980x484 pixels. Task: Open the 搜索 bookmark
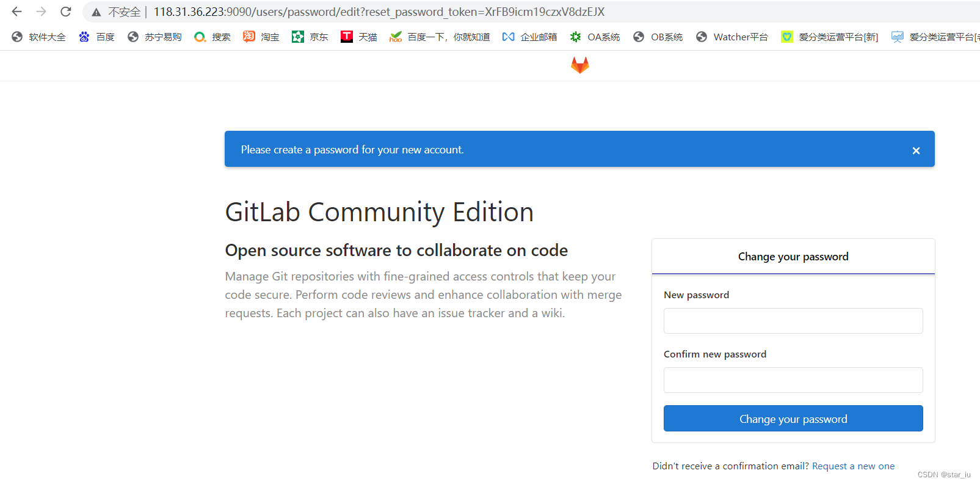212,37
